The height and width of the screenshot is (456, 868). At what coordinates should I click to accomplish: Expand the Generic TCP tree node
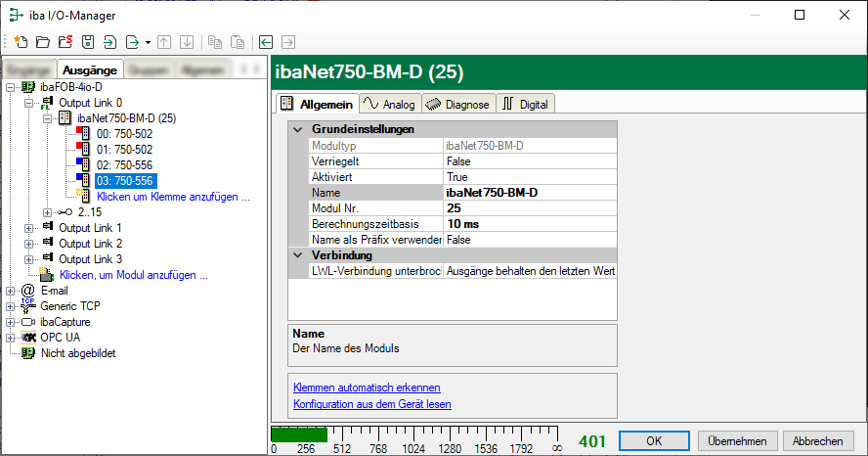[11, 306]
